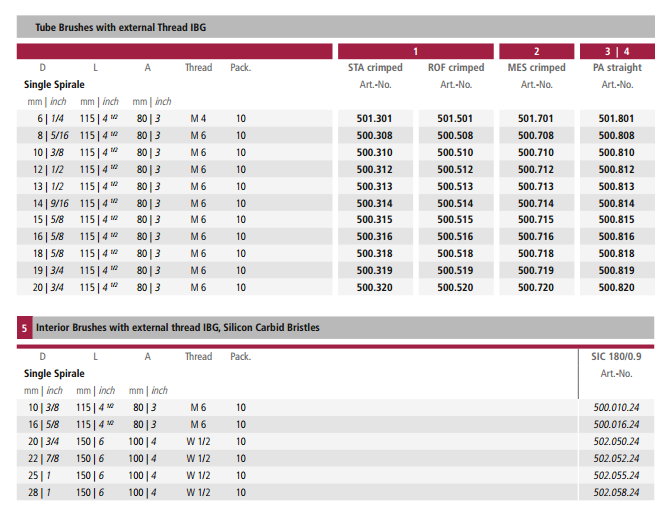Select the "3 | 4" badge above PA straight
The width and height of the screenshot is (665, 508).
[616, 51]
